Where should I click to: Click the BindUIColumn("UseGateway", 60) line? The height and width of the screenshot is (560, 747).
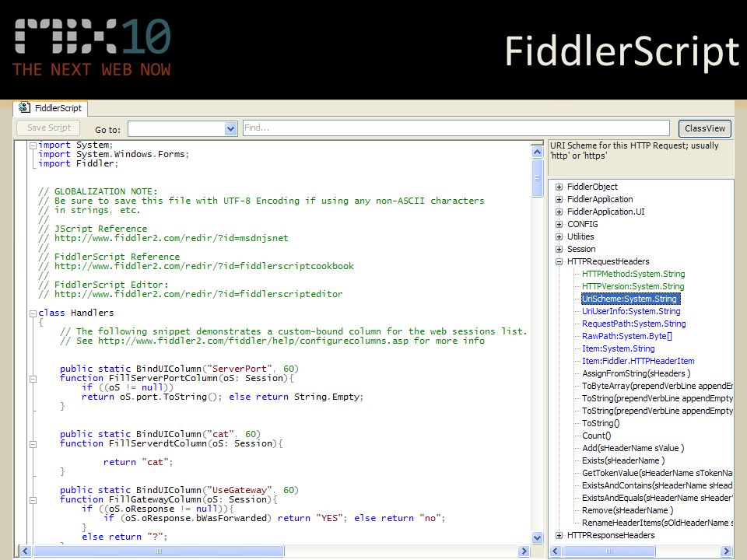179,490
